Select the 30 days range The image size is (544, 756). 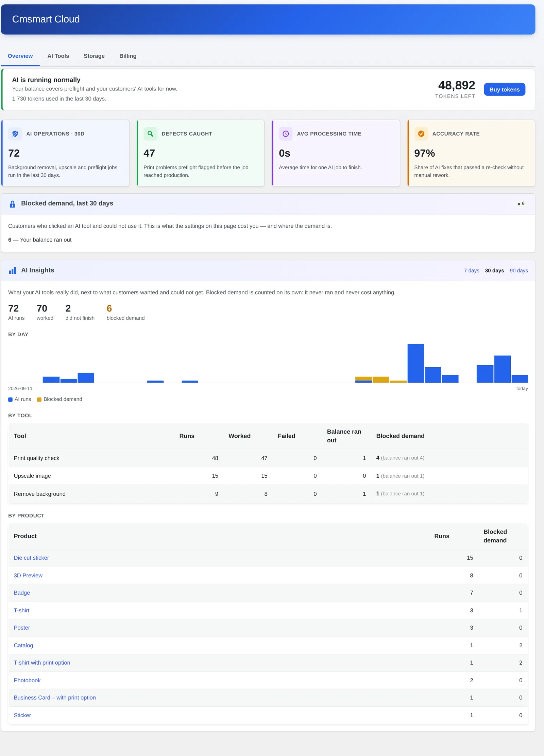click(x=494, y=271)
